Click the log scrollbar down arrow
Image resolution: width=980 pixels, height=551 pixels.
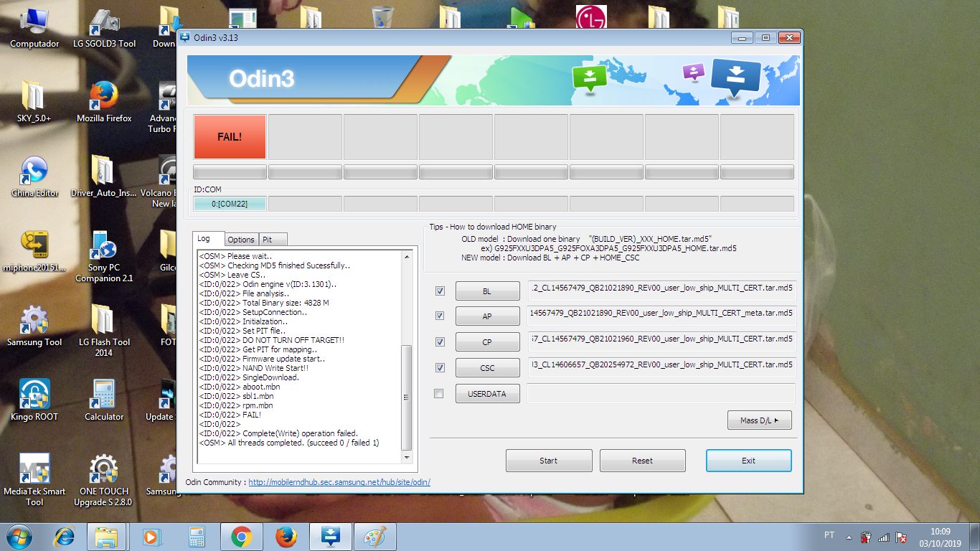tap(407, 458)
